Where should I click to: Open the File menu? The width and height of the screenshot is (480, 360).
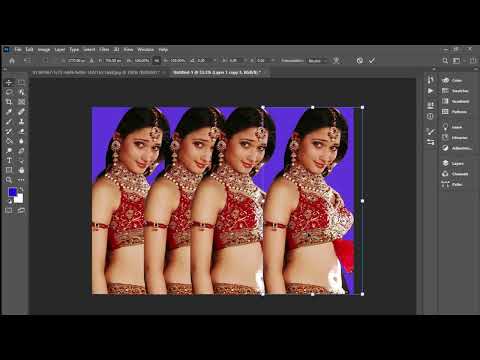click(x=18, y=50)
